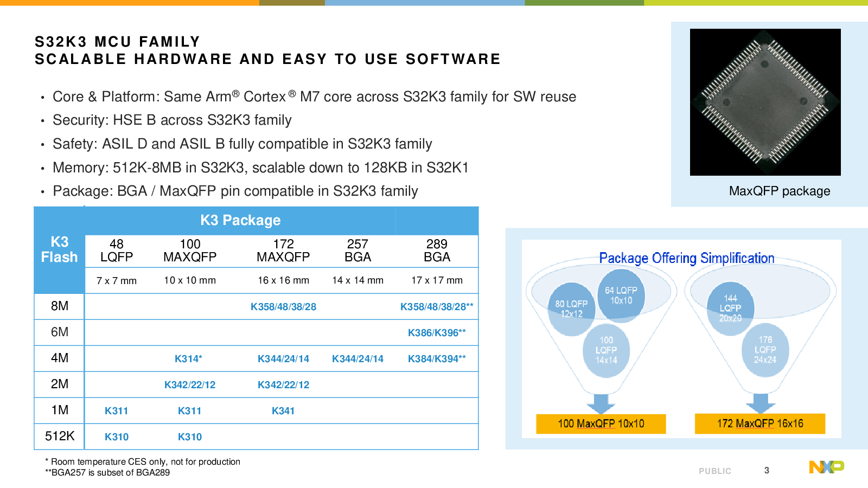Image resolution: width=868 pixels, height=488 pixels.
Task: Click the 'K386/K396**' cell
Action: tap(437, 333)
